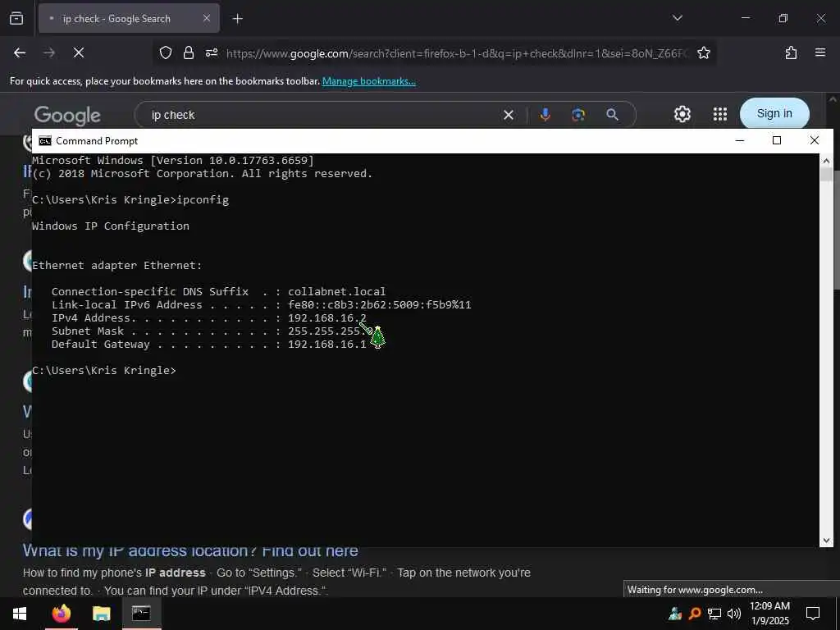840x630 pixels.
Task: Open Firefox recent browsing view icon
Action: coord(16,19)
